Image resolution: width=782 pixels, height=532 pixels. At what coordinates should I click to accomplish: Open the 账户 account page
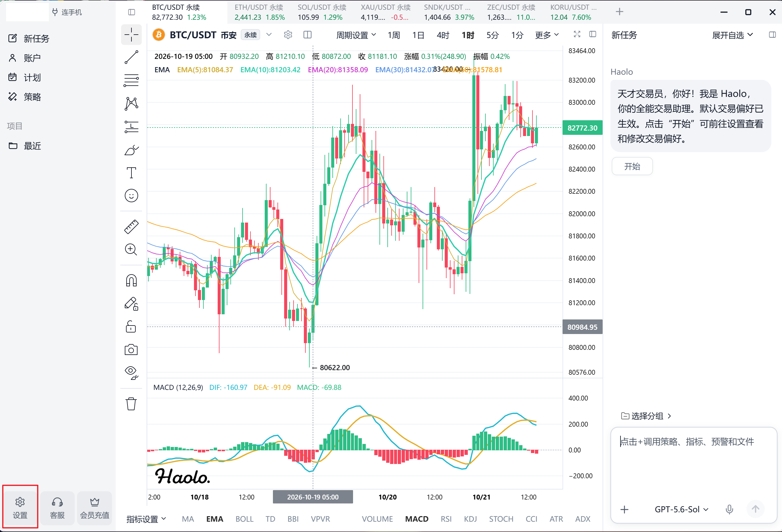tap(24, 58)
